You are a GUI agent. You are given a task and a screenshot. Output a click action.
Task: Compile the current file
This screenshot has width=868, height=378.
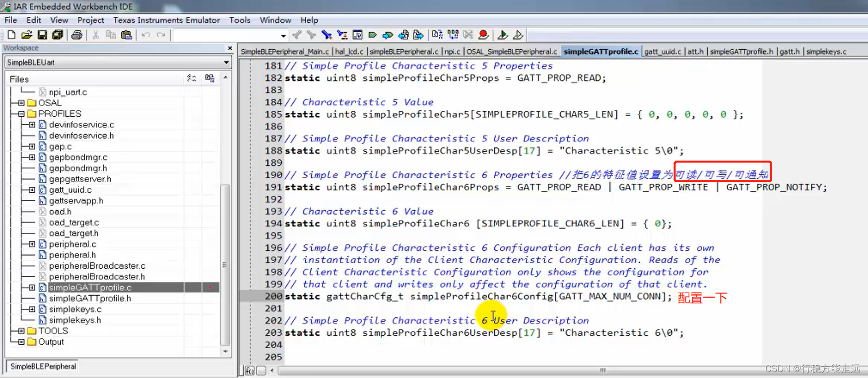coord(437,35)
